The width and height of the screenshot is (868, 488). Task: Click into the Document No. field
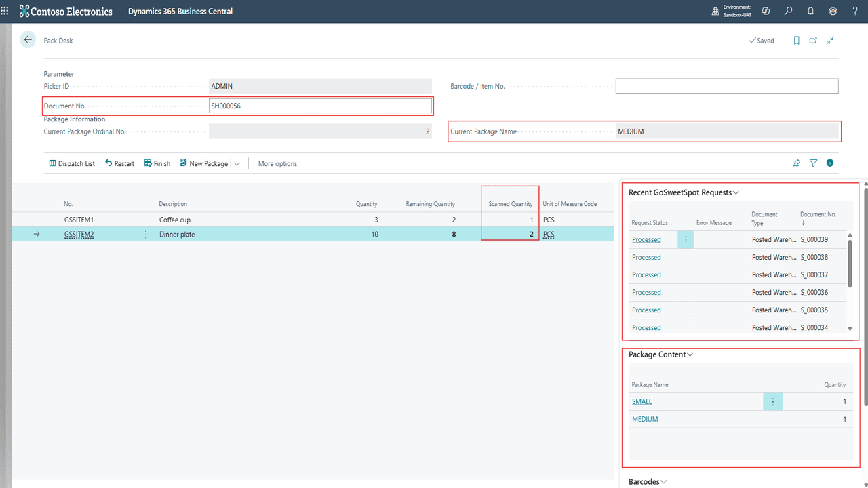click(x=320, y=106)
